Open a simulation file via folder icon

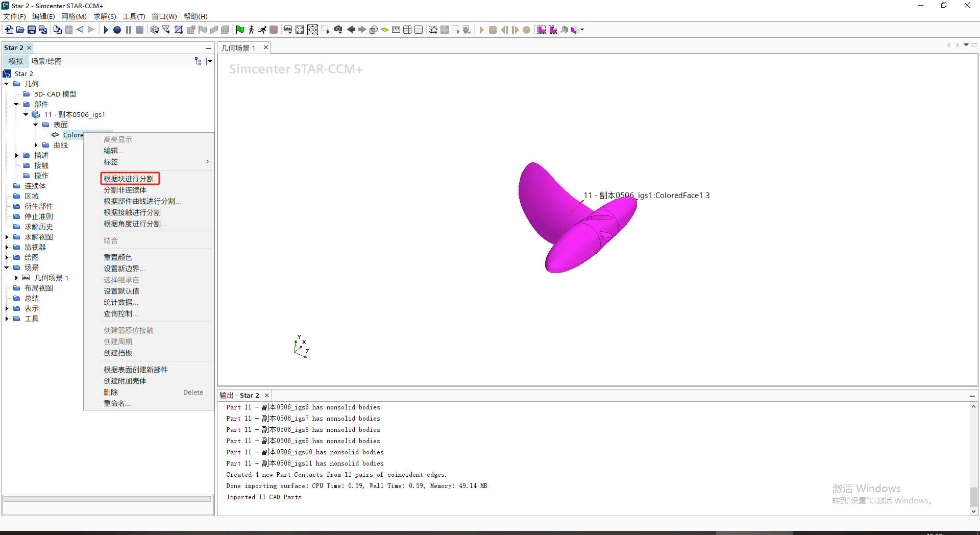20,30
